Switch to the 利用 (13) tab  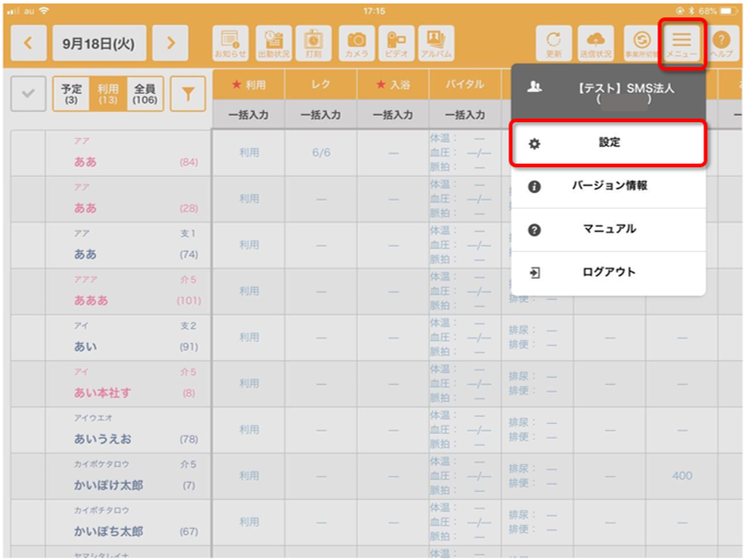108,94
